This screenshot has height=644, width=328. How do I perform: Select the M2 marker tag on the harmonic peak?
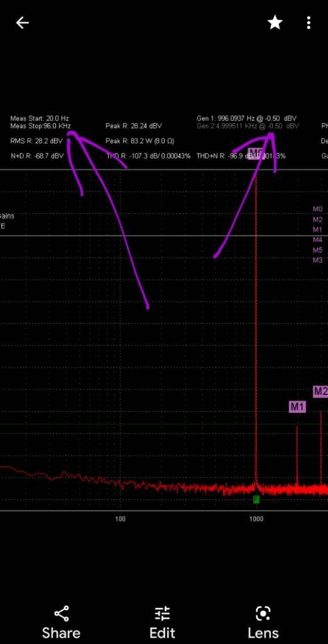(320, 392)
